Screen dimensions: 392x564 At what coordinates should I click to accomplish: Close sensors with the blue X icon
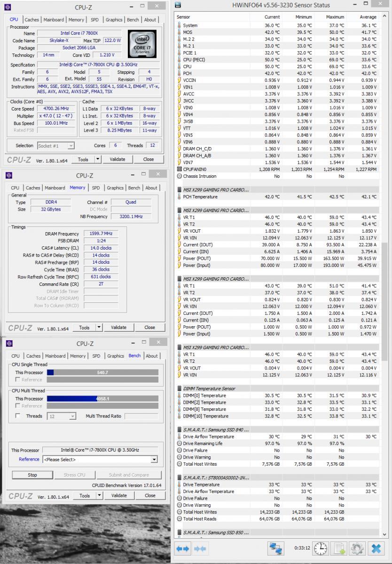click(x=376, y=548)
